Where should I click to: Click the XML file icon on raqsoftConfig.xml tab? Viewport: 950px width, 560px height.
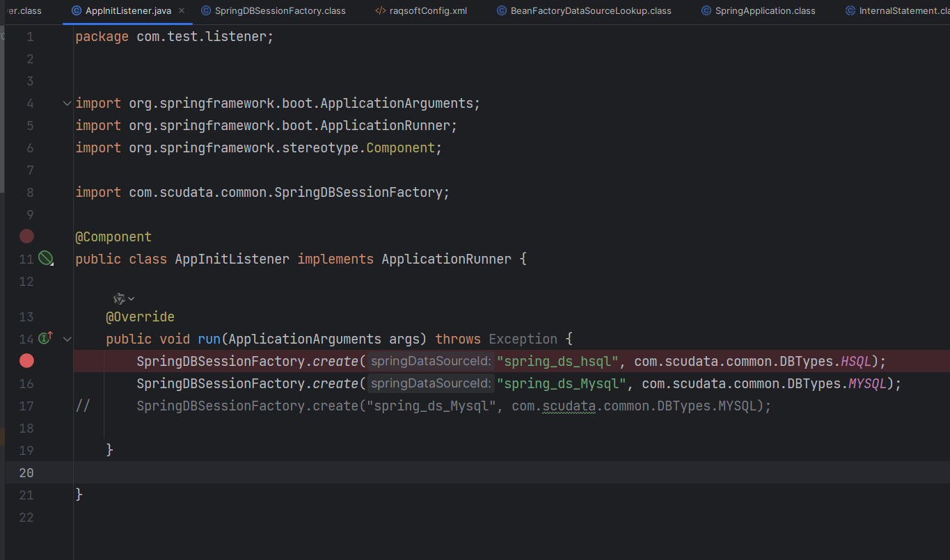click(380, 11)
